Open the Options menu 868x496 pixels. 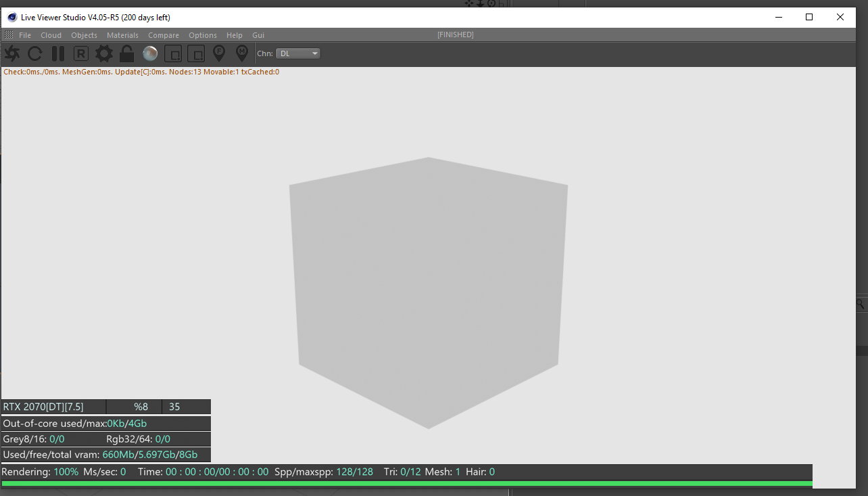(x=203, y=35)
